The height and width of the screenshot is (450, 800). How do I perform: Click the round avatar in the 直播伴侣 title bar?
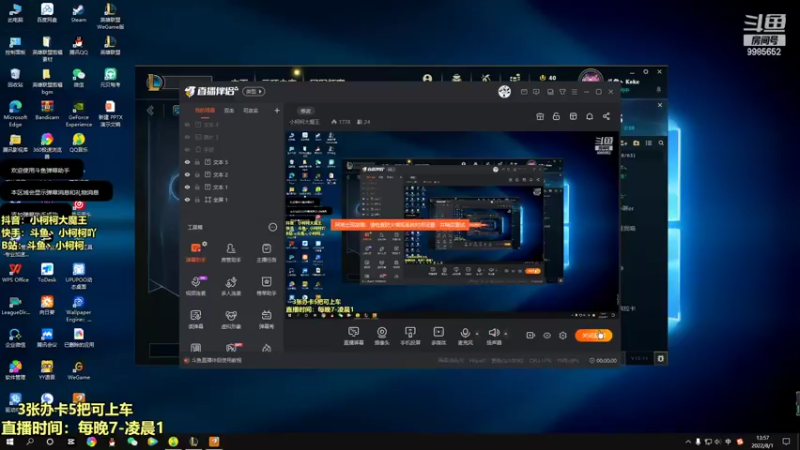(x=505, y=91)
